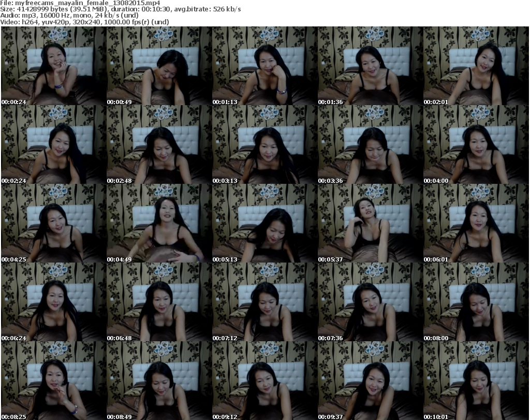Pick the 00:06:01 preview frame
530x420 pixels.
tap(476, 223)
